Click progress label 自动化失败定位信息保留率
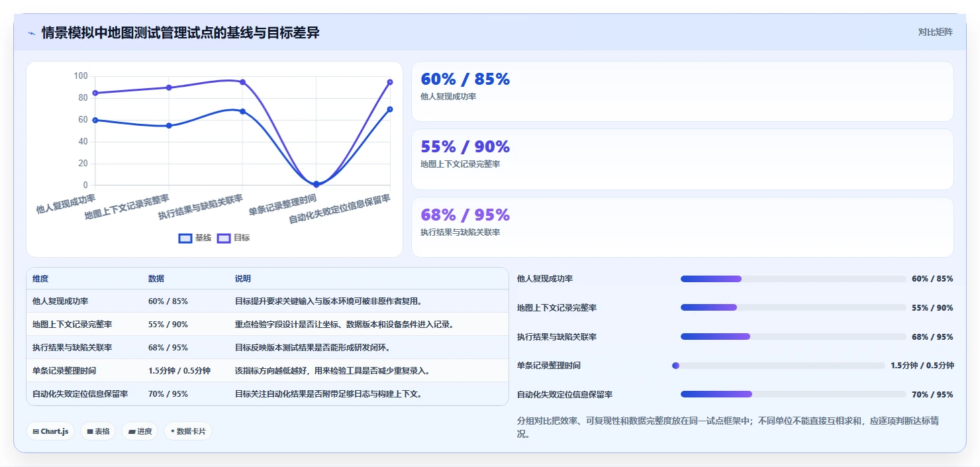Screen dimensions: 980x467 click(565, 394)
